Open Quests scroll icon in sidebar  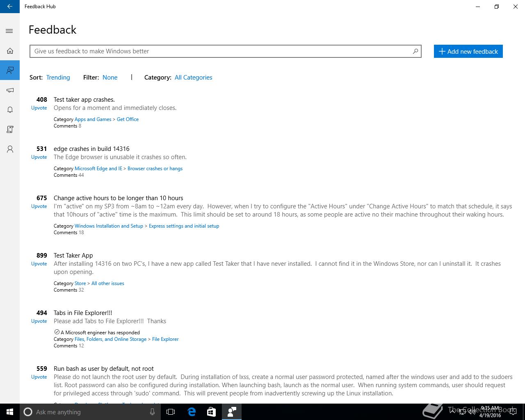tap(10, 130)
